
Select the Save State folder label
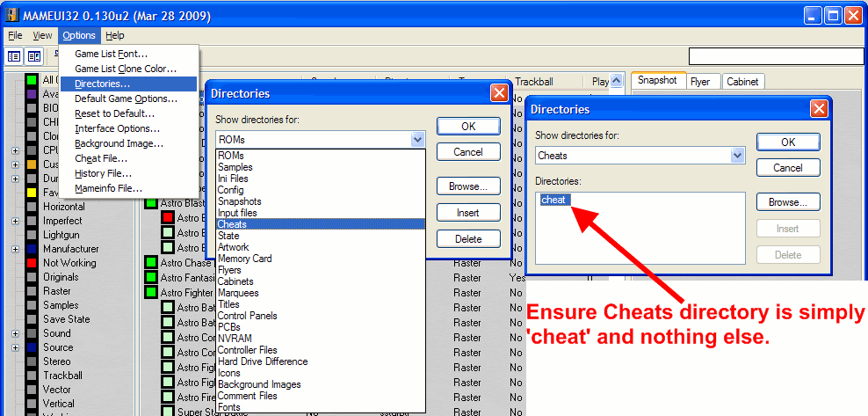(x=67, y=319)
